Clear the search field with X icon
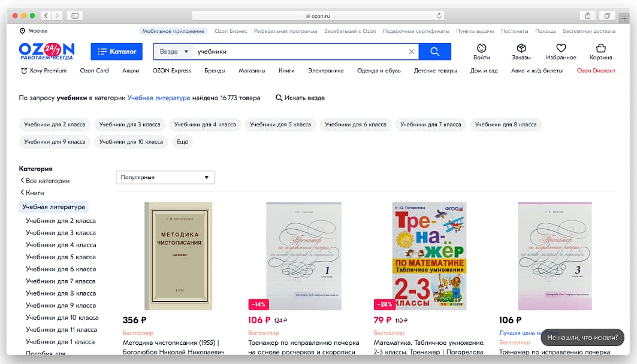637x364 pixels. click(411, 51)
